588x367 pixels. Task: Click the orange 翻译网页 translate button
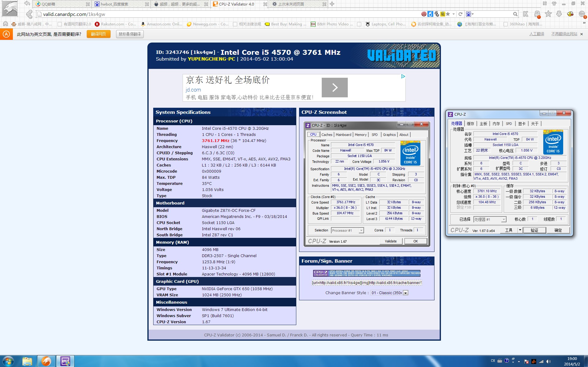98,34
